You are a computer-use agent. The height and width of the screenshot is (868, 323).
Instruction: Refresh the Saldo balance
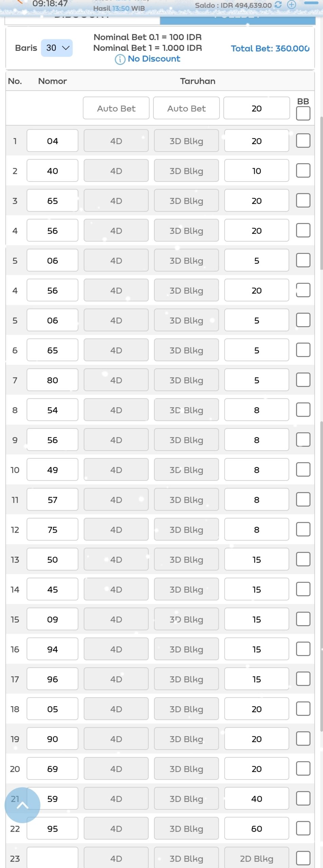tap(278, 5)
